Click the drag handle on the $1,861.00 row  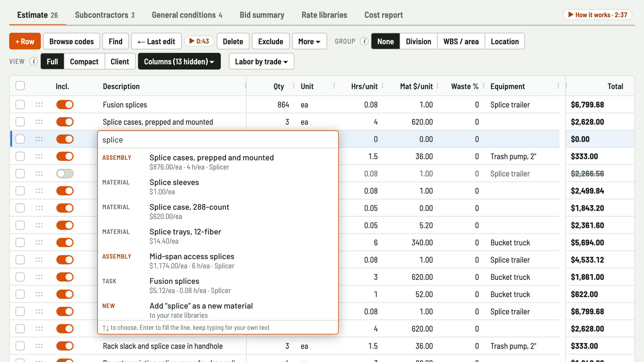[39, 277]
